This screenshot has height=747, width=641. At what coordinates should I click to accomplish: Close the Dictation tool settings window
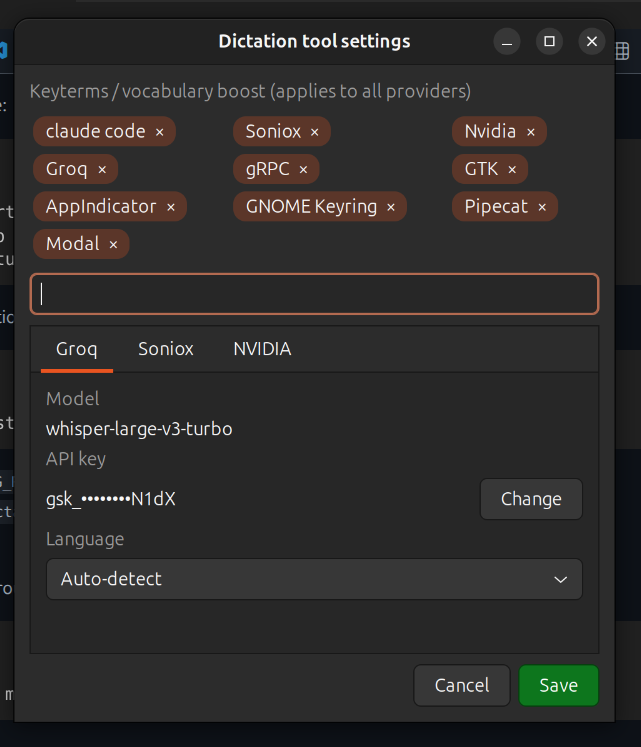[x=592, y=42]
